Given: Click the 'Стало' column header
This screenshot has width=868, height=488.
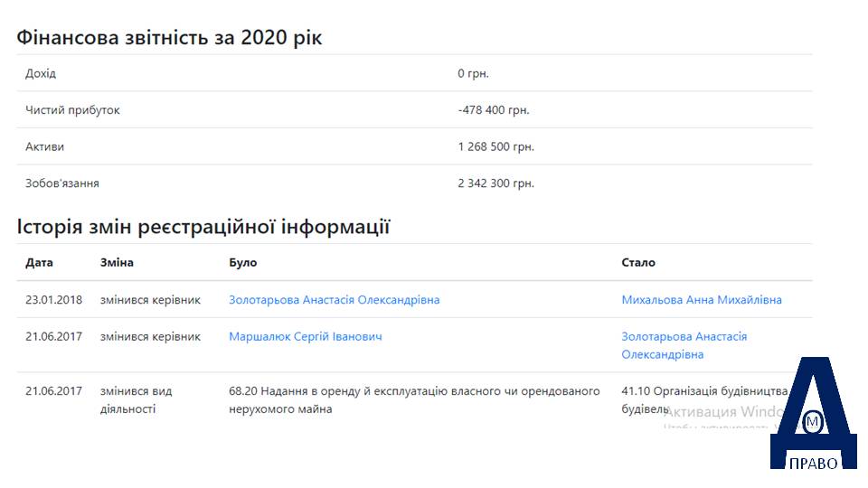Looking at the screenshot, I should (637, 262).
